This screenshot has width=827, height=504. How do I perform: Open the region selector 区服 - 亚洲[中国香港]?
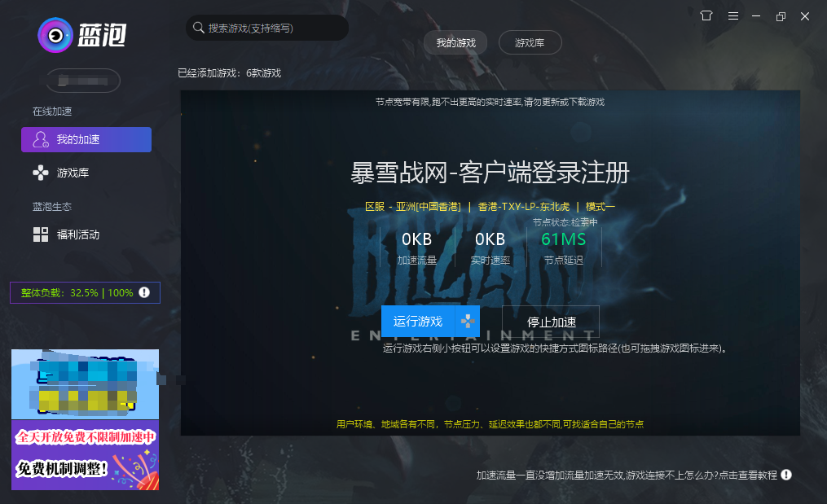(x=413, y=207)
